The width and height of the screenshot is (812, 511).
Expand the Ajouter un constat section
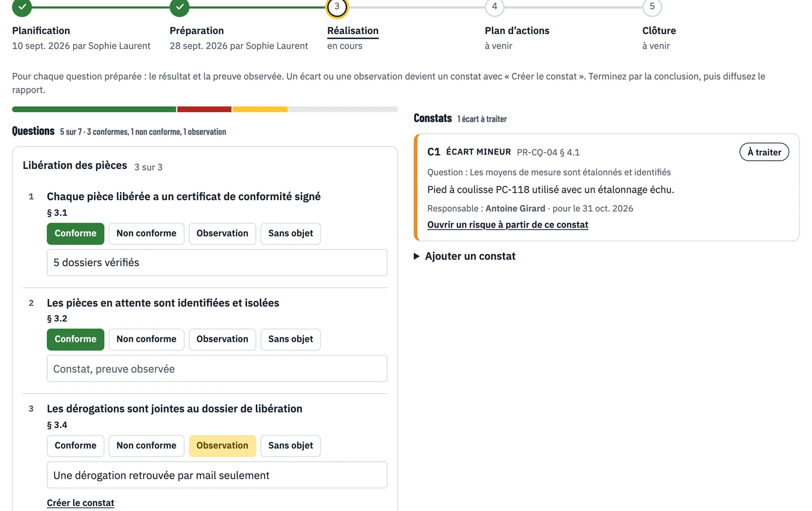click(x=465, y=257)
